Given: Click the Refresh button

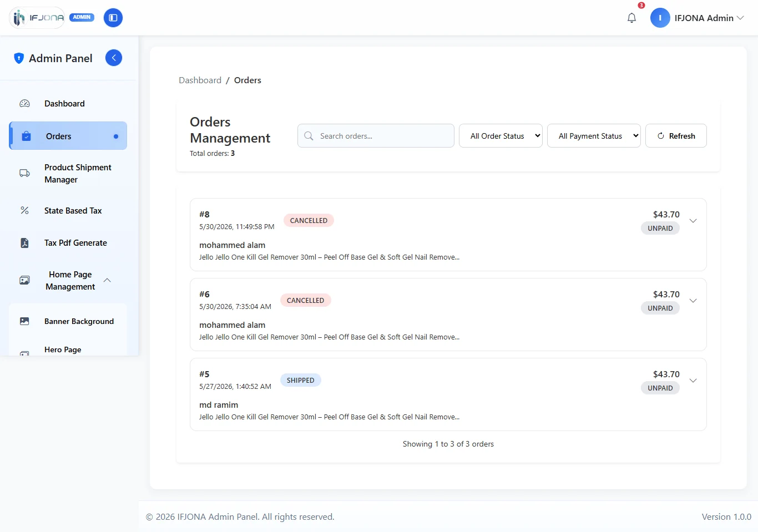Looking at the screenshot, I should [x=676, y=136].
